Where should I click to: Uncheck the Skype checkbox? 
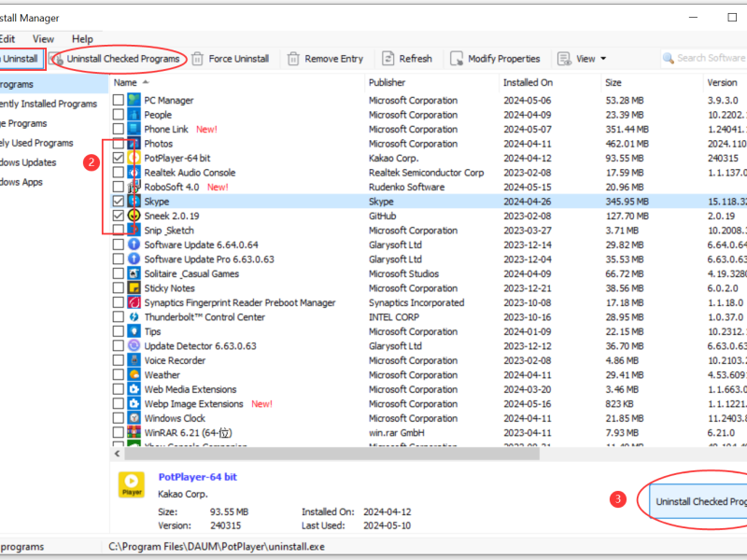[119, 202]
